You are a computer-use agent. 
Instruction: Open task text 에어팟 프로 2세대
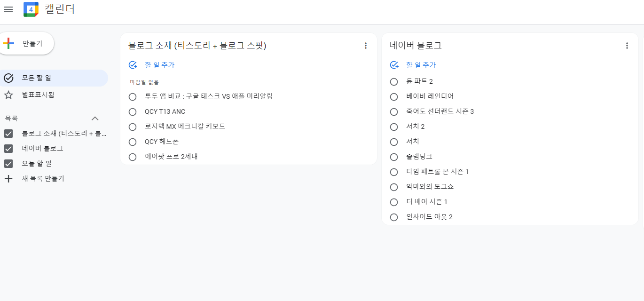click(171, 157)
